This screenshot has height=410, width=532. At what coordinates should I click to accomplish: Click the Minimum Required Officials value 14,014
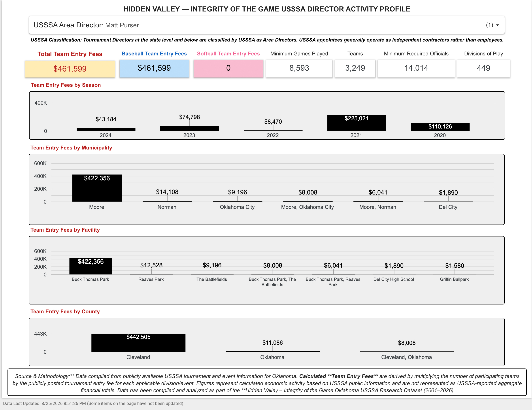416,68
